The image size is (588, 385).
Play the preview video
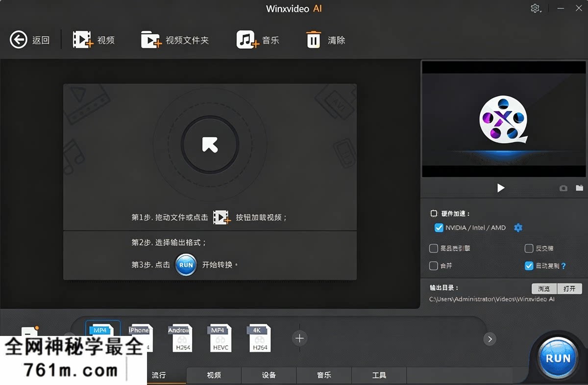pyautogui.click(x=500, y=188)
